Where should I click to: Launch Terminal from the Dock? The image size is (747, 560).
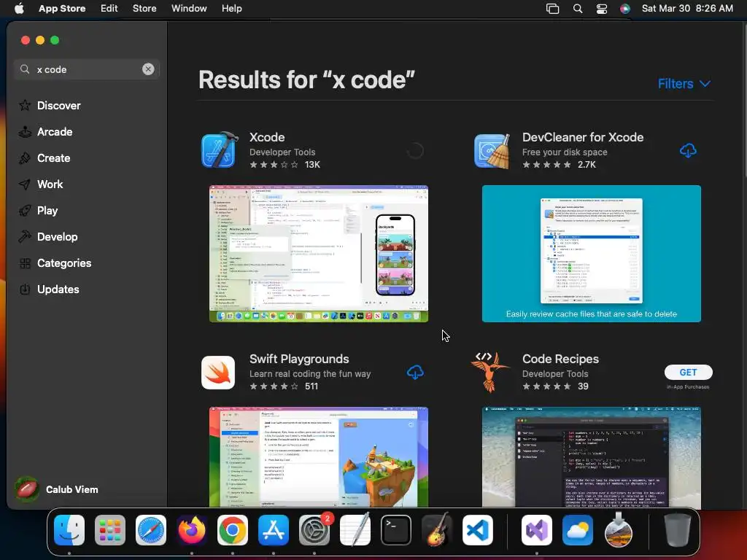point(396,530)
